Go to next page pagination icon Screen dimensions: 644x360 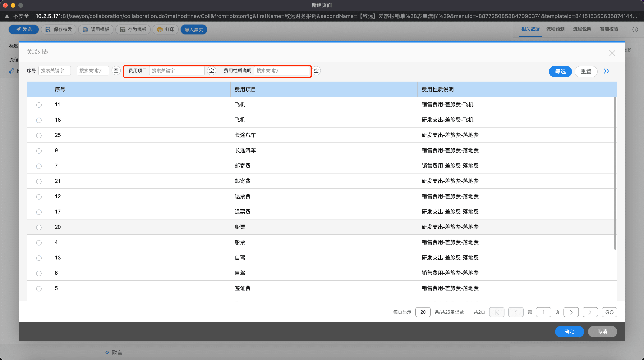571,312
